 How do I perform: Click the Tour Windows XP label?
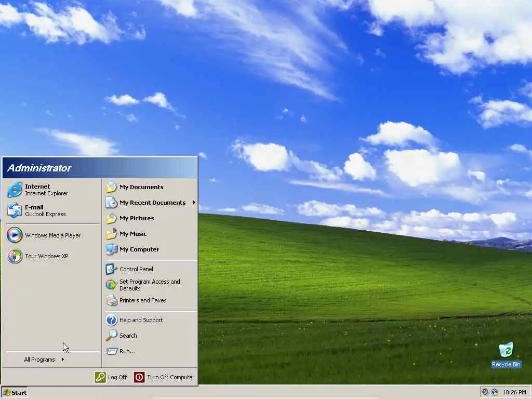[x=46, y=256]
